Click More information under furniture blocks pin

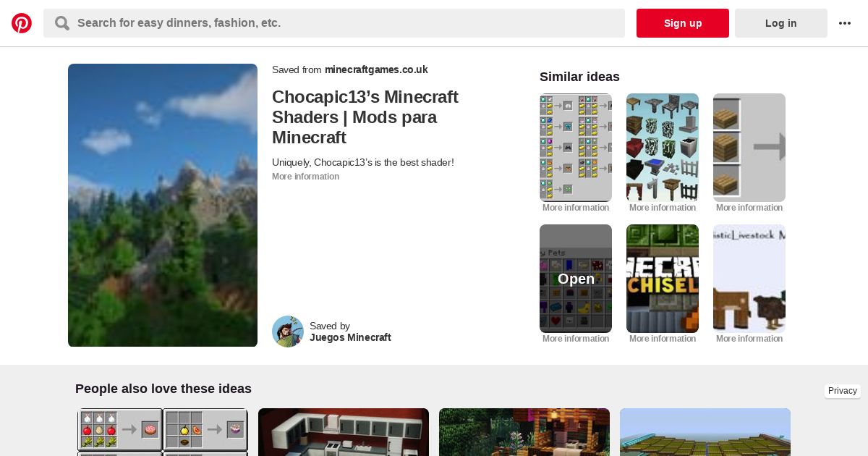point(663,208)
